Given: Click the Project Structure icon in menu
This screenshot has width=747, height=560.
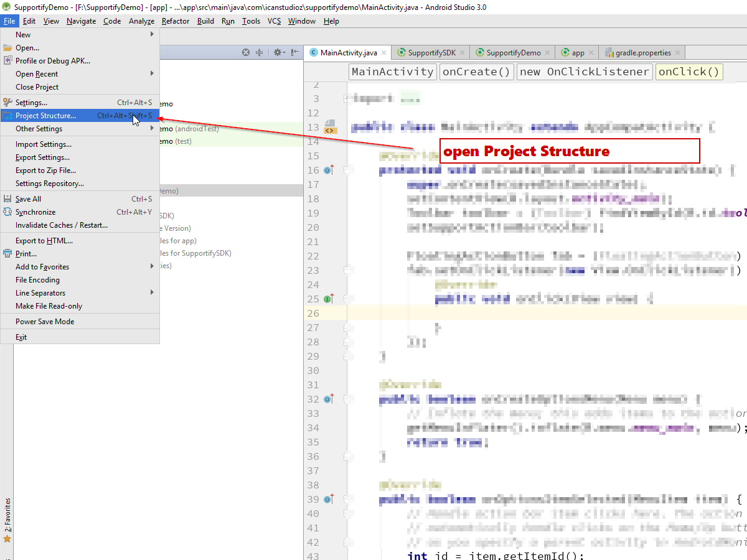Looking at the screenshot, I should pyautogui.click(x=8, y=116).
